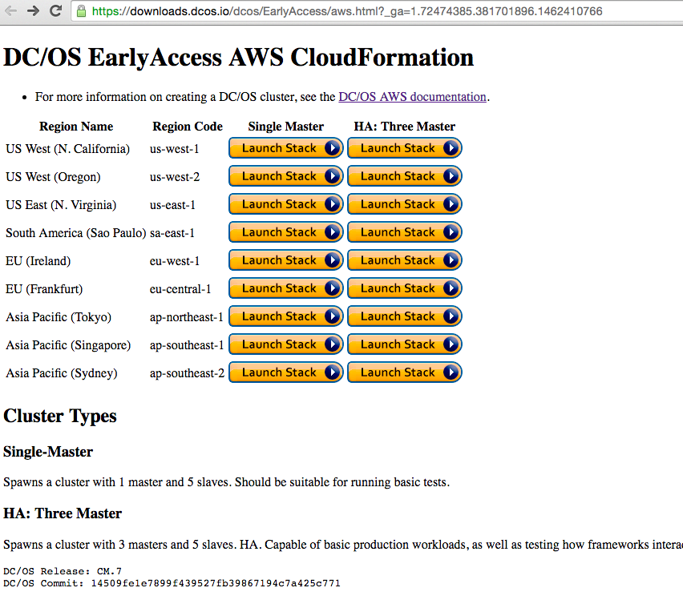Launch Single Master stack for sa-east-1
Viewport: 683px width, 616px height.
coord(285,232)
